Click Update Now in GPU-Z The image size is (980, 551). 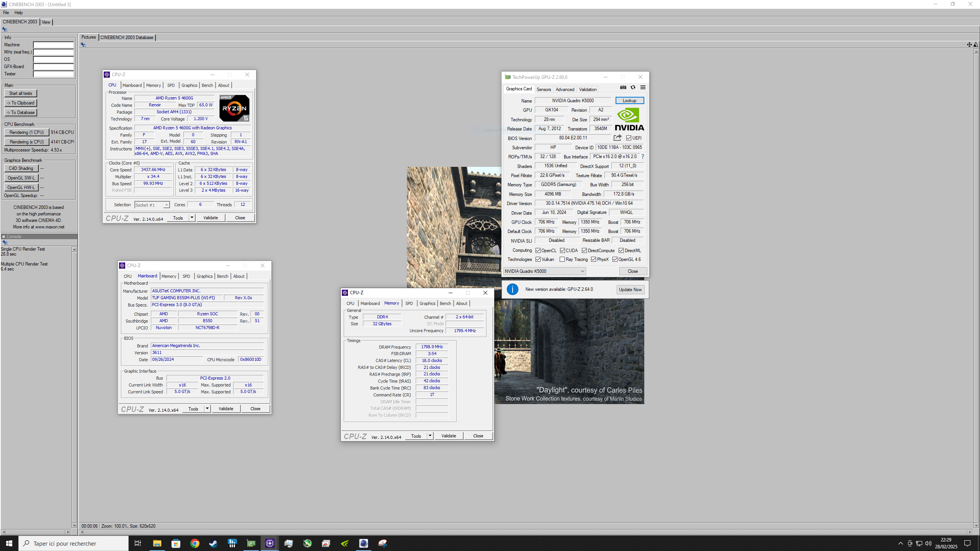(x=630, y=290)
